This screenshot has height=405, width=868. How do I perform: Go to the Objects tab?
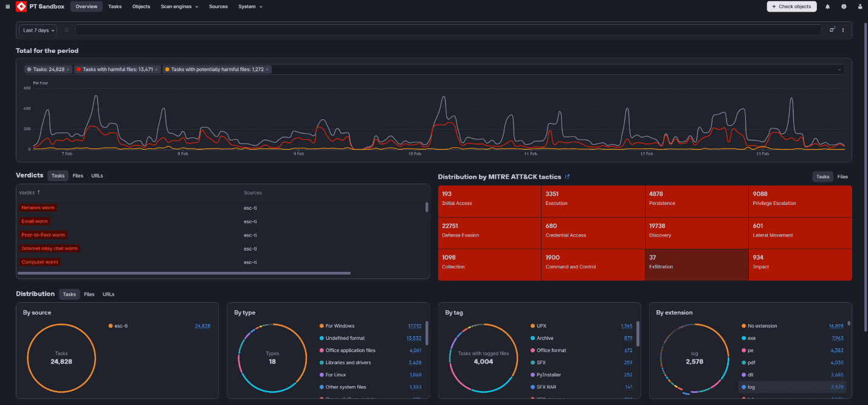pyautogui.click(x=141, y=7)
